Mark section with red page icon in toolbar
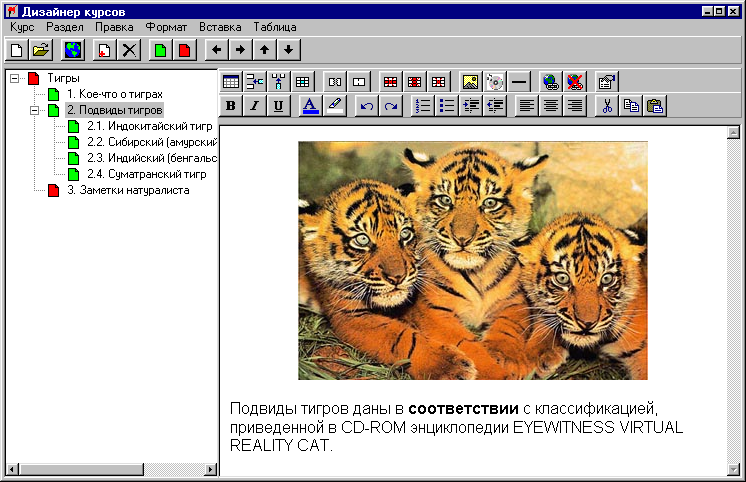Viewport: 746px width, 482px height. click(x=185, y=49)
